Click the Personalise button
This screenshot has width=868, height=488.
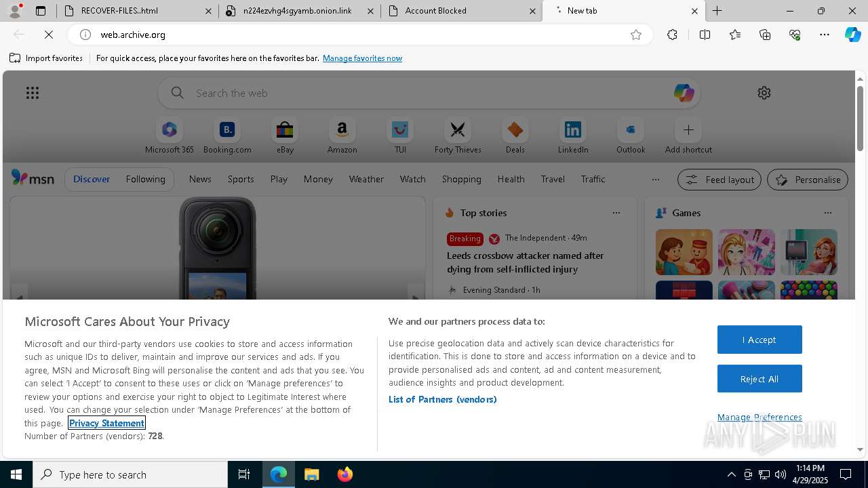[x=807, y=180]
